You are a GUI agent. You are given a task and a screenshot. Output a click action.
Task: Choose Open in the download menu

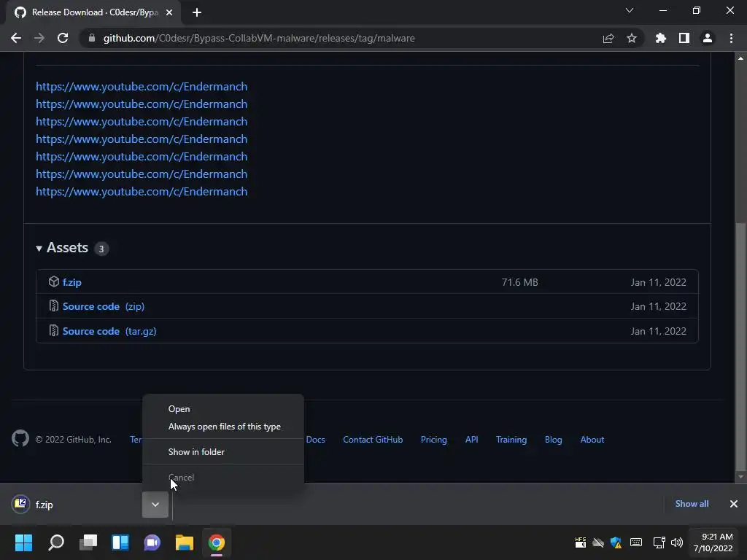point(223,408)
